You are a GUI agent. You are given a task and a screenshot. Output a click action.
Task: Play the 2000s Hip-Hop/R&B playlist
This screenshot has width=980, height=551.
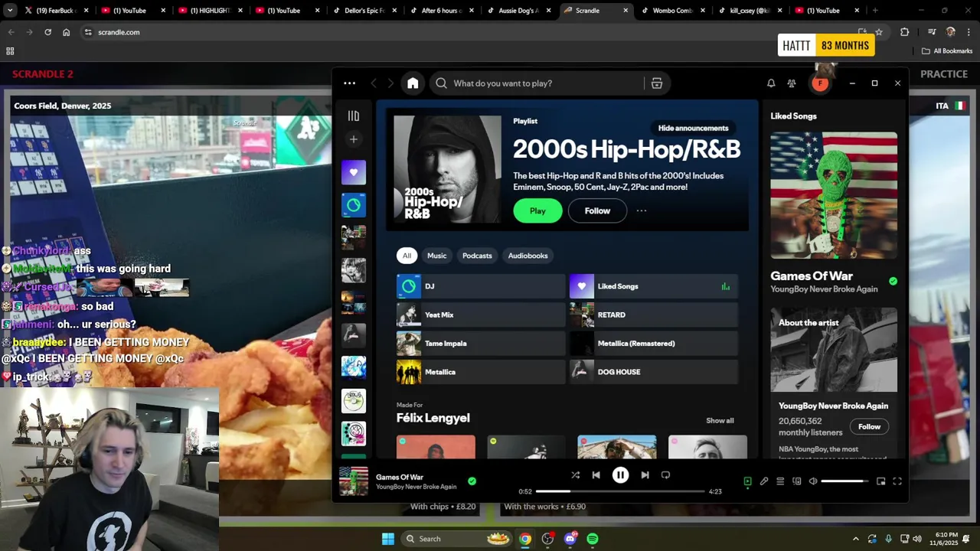(x=537, y=211)
